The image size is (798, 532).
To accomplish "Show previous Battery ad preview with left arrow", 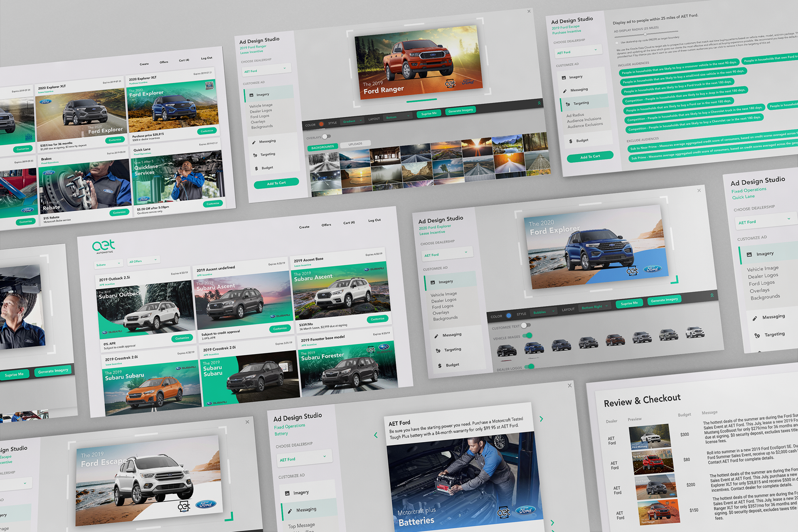I will click(376, 435).
